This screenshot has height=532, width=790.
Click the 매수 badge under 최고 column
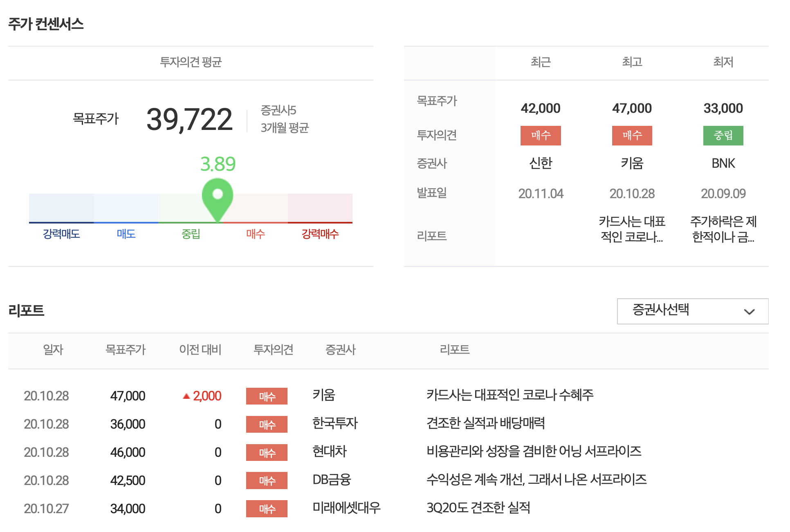coord(632,136)
